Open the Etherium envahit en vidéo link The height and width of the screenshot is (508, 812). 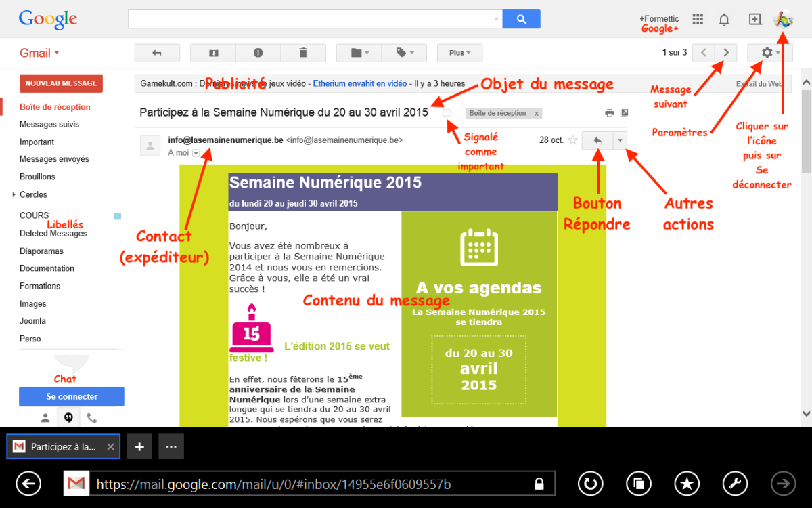point(360,84)
